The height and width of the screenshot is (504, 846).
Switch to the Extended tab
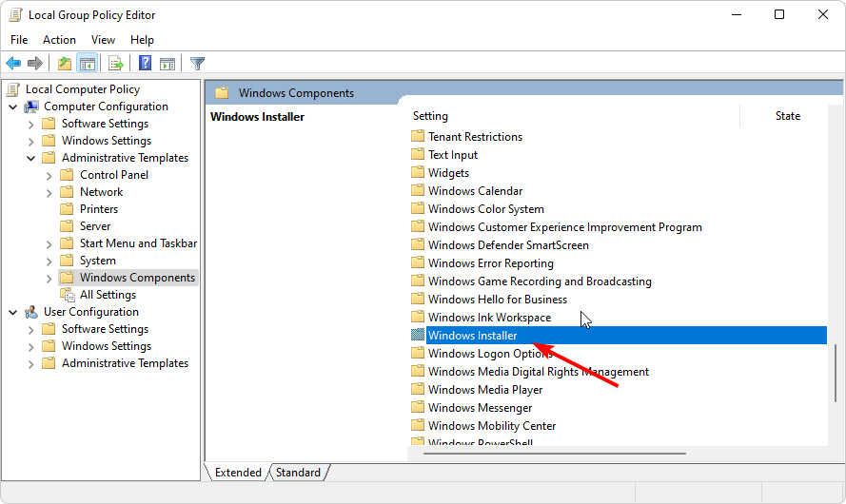coord(238,473)
